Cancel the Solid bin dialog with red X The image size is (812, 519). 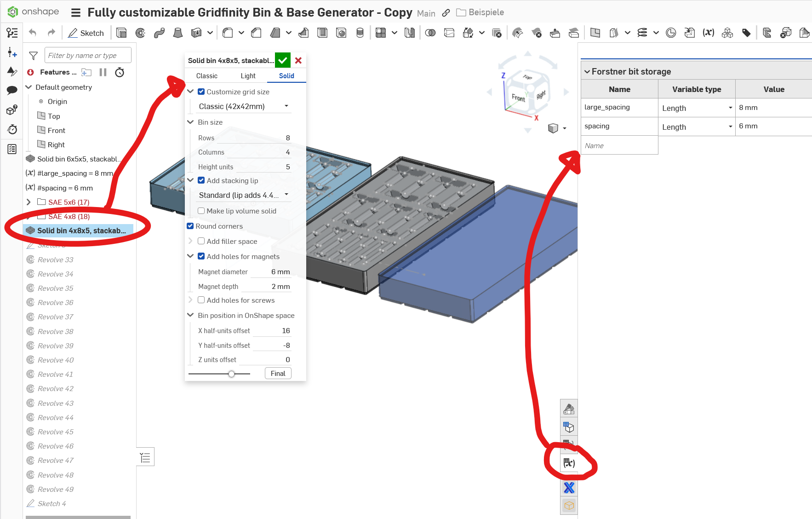coord(298,60)
